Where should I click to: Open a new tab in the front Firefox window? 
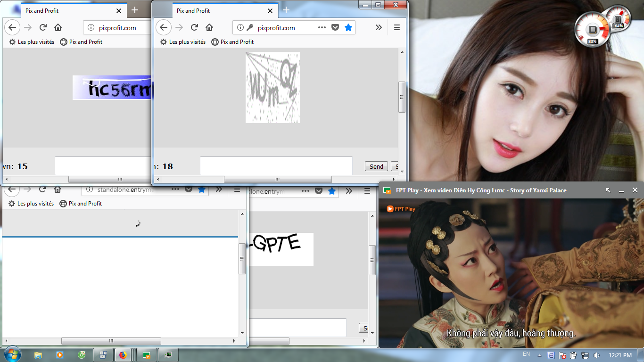click(x=286, y=10)
